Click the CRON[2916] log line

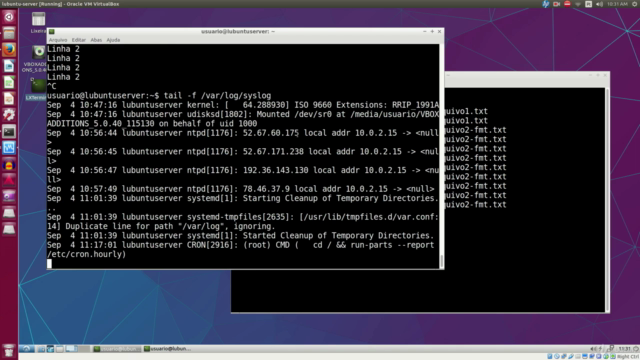tap(240, 249)
